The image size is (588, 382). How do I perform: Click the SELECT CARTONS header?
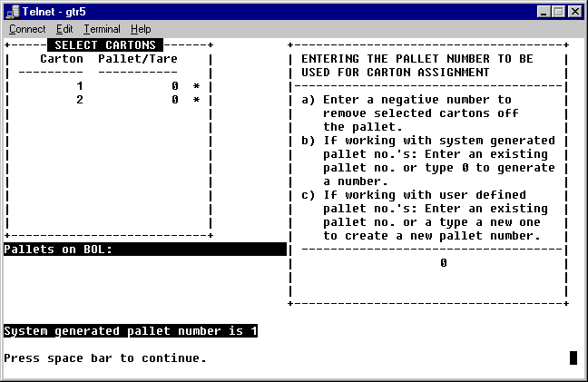[105, 45]
